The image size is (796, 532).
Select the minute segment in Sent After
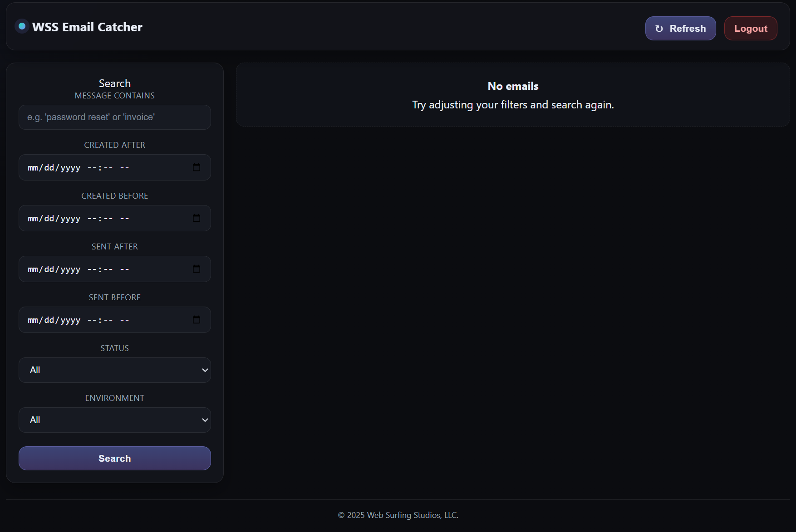[108, 269]
